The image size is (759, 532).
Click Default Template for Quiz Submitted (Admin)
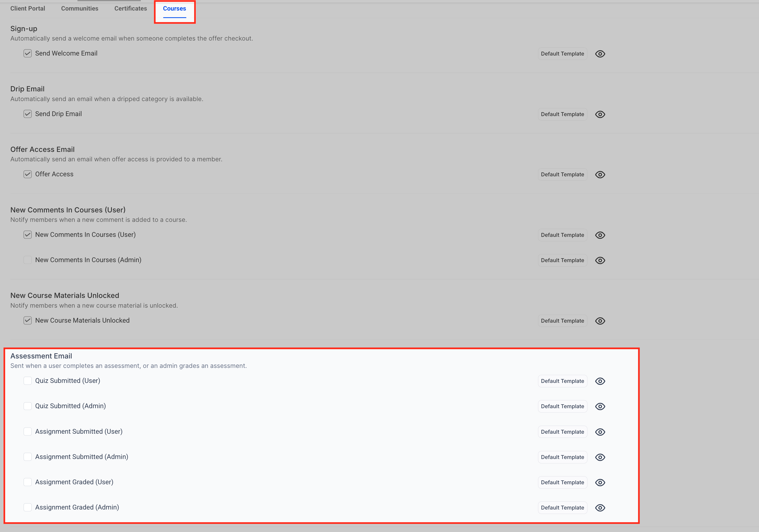tap(562, 406)
